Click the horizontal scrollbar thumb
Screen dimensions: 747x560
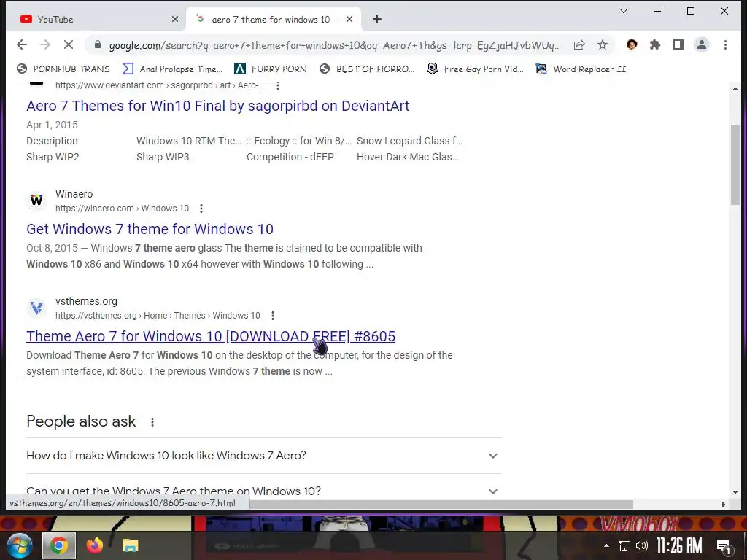[x=441, y=505]
